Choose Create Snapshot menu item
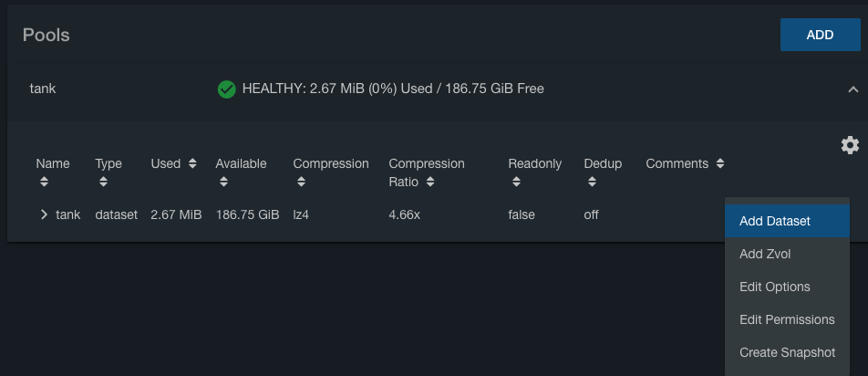The height and width of the screenshot is (376, 868). [x=787, y=352]
